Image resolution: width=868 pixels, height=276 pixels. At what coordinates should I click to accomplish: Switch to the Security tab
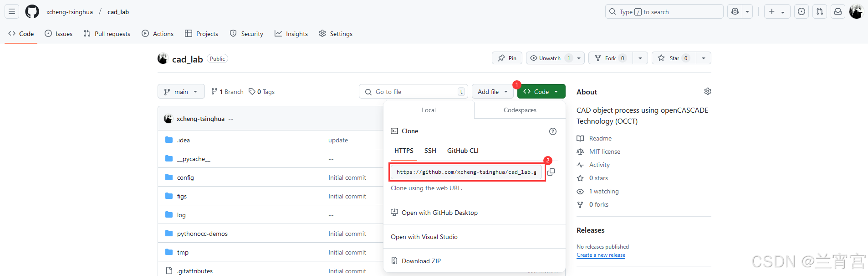pos(246,34)
